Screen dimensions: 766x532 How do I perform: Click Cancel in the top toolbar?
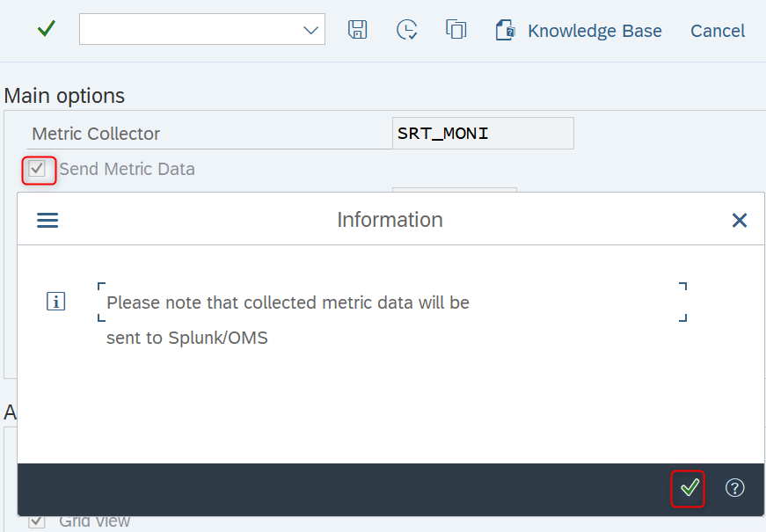pyautogui.click(x=717, y=31)
